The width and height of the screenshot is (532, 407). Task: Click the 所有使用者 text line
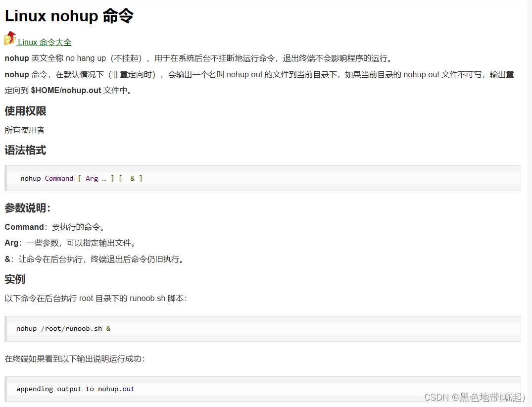tap(25, 130)
